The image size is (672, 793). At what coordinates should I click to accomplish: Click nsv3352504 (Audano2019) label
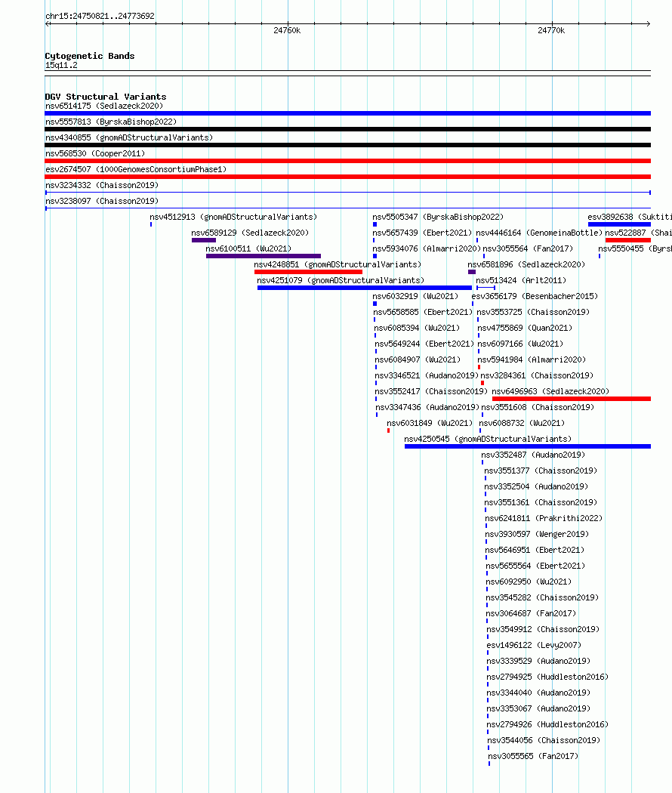[x=536, y=486]
